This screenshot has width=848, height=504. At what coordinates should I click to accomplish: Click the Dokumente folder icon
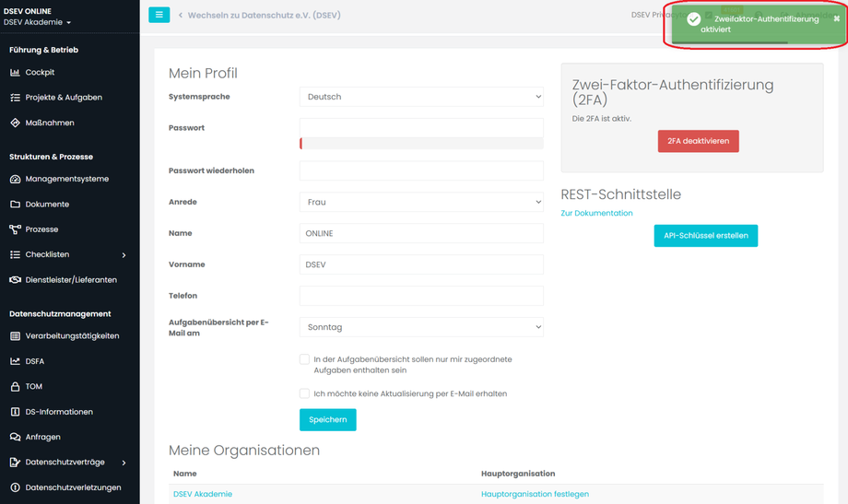15,205
